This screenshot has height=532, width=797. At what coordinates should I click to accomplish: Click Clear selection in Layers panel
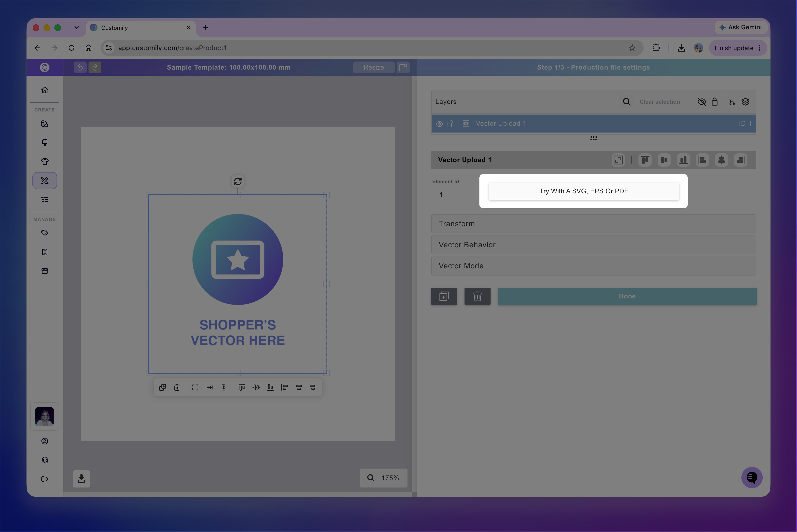point(660,102)
